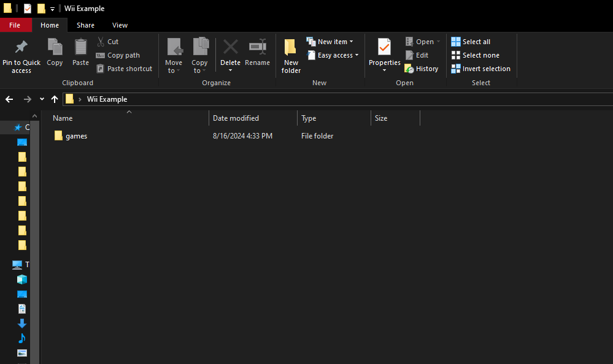Viewport: 613px width, 364px height.
Task: Click Paste shortcut option
Action: 125,69
